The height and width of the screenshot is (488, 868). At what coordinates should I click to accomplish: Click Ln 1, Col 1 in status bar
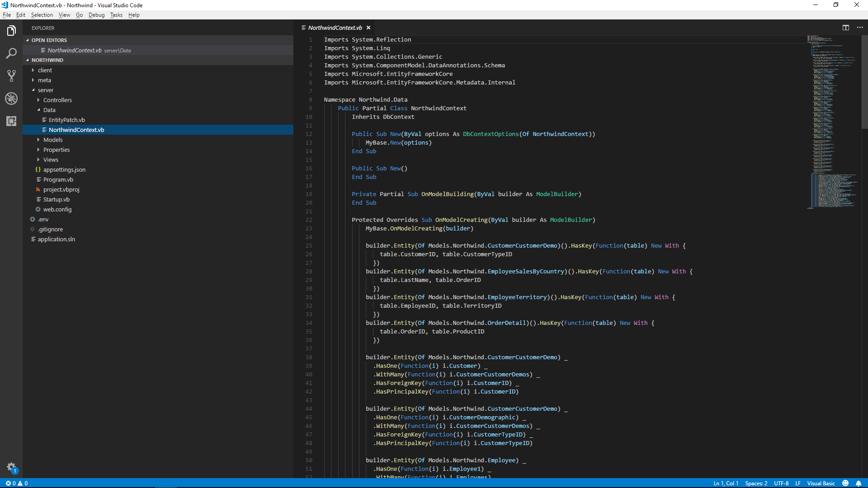[726, 483]
